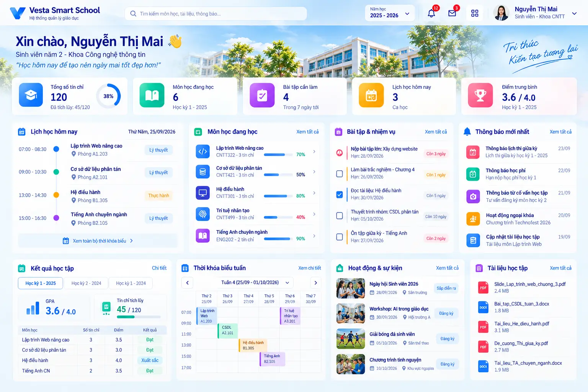This screenshot has height=392, width=588.
Task: Click the purple assignment checklist icon
Action: [262, 95]
